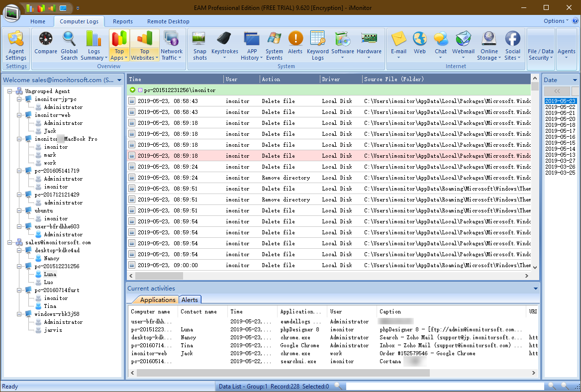581x392 pixels.
Task: Collapse the imonitor-jp-pc computer node
Action: click(19, 99)
